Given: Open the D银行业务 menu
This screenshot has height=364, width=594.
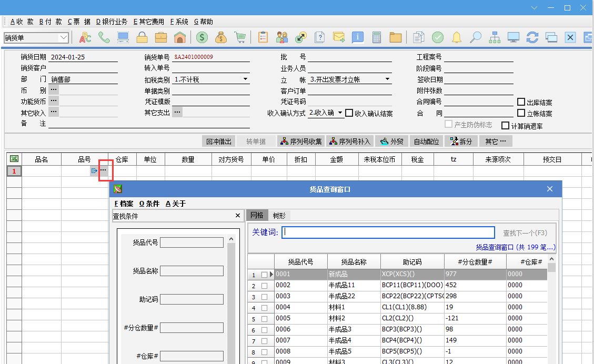Looking at the screenshot, I should [112, 22].
